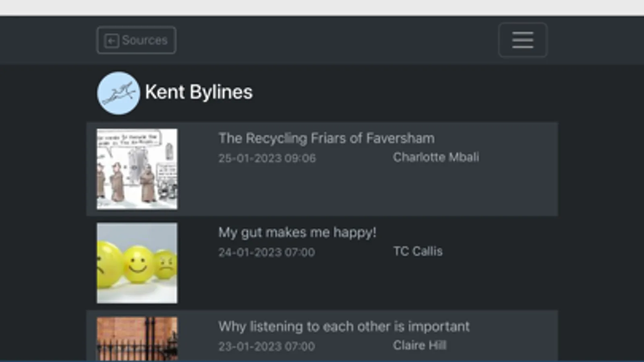Click the 25-01-2023 09:06 date stamp
644x362 pixels.
(267, 158)
